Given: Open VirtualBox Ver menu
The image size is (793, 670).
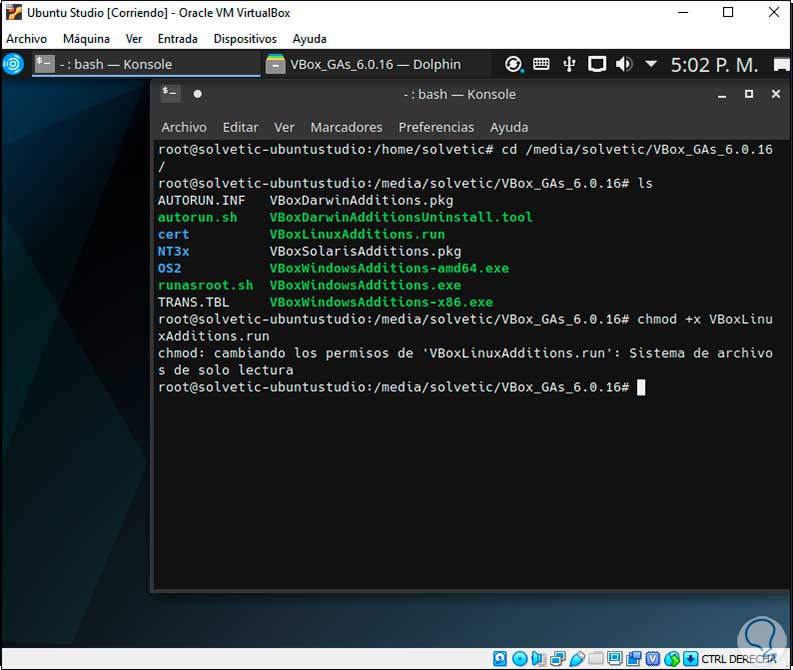Looking at the screenshot, I should [x=134, y=39].
